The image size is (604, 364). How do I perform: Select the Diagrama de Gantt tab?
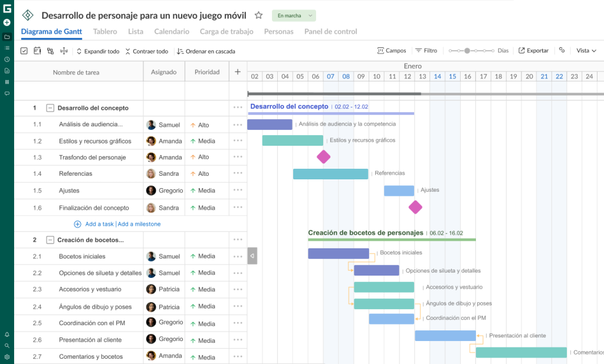(51, 32)
